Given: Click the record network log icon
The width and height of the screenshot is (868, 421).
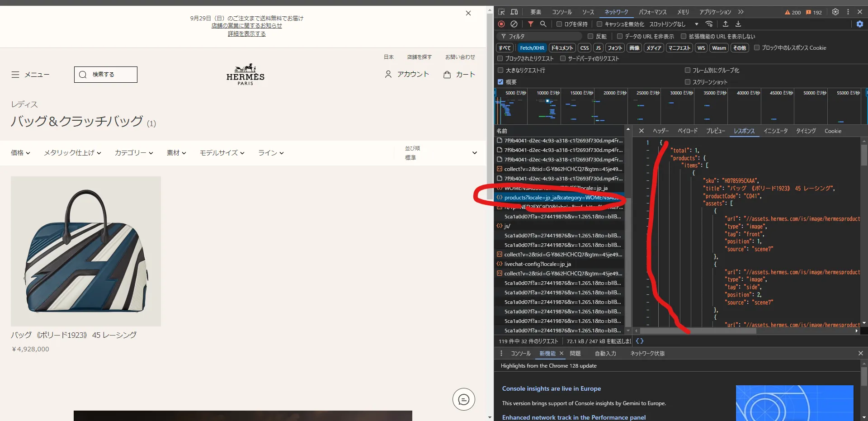Looking at the screenshot, I should [x=501, y=24].
